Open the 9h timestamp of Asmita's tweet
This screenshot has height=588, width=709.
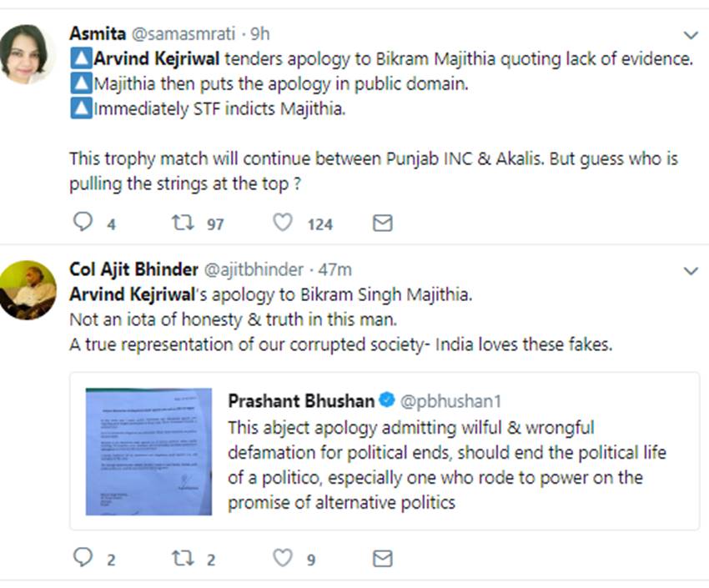click(260, 34)
